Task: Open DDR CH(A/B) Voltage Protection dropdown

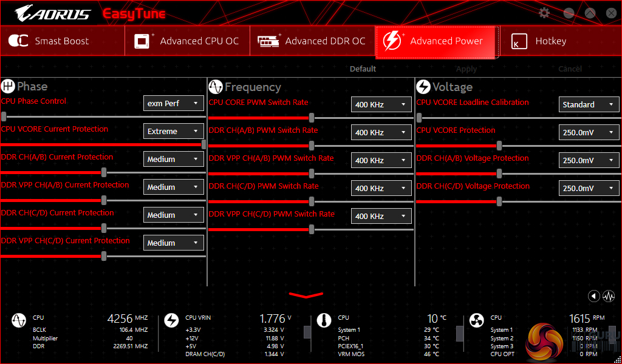Action: point(589,160)
